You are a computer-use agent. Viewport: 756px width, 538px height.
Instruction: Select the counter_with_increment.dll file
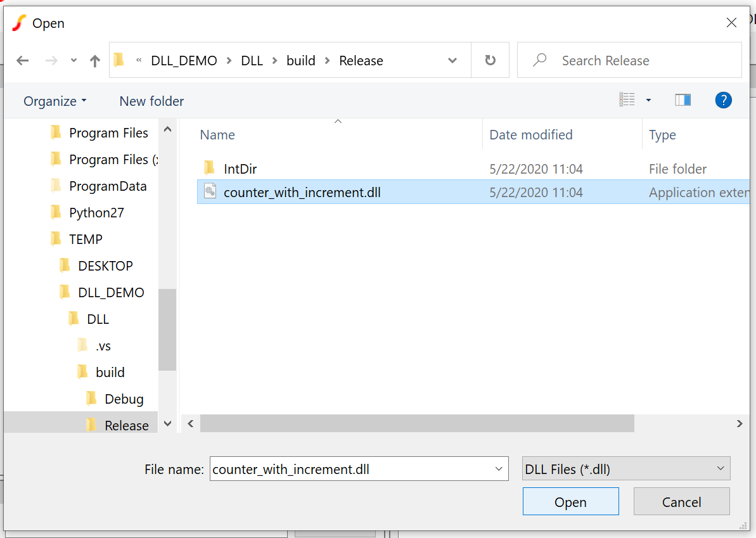302,192
